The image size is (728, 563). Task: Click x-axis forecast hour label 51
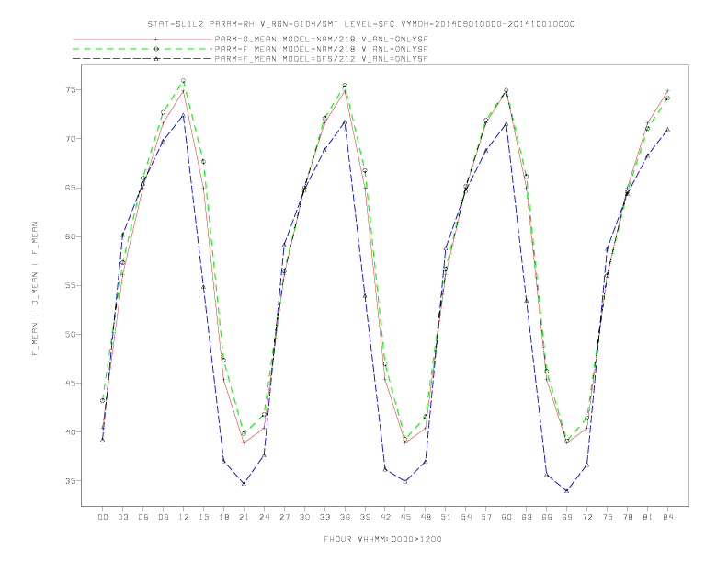tap(446, 517)
